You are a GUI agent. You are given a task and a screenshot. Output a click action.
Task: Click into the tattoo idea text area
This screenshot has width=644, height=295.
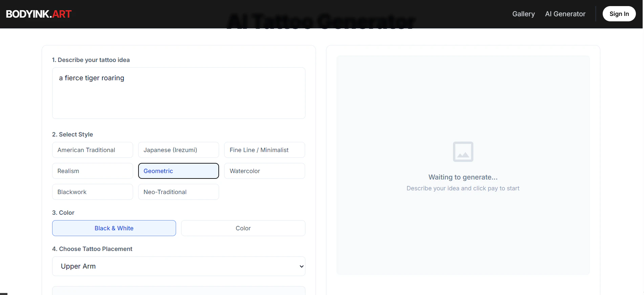pyautogui.click(x=179, y=93)
